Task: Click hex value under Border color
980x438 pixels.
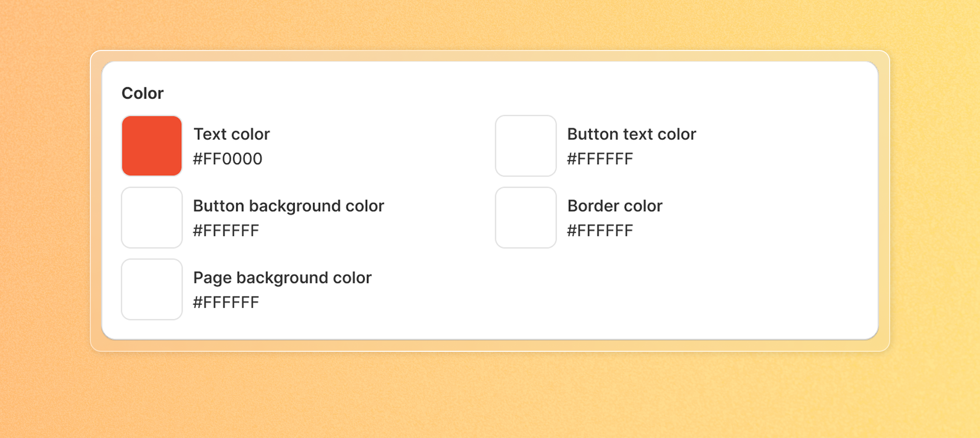Action: click(600, 231)
